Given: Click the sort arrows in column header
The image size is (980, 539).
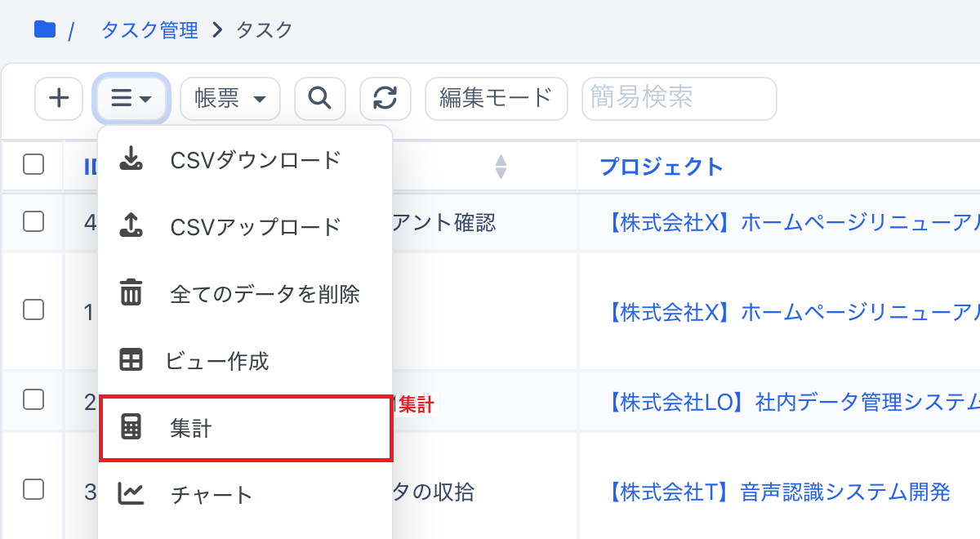Looking at the screenshot, I should 501,167.
